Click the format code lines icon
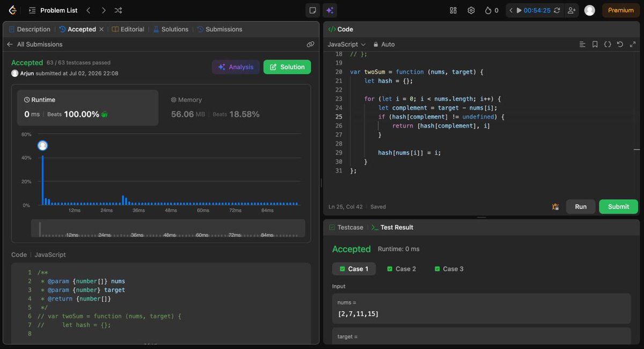The height and width of the screenshot is (349, 644). [582, 44]
